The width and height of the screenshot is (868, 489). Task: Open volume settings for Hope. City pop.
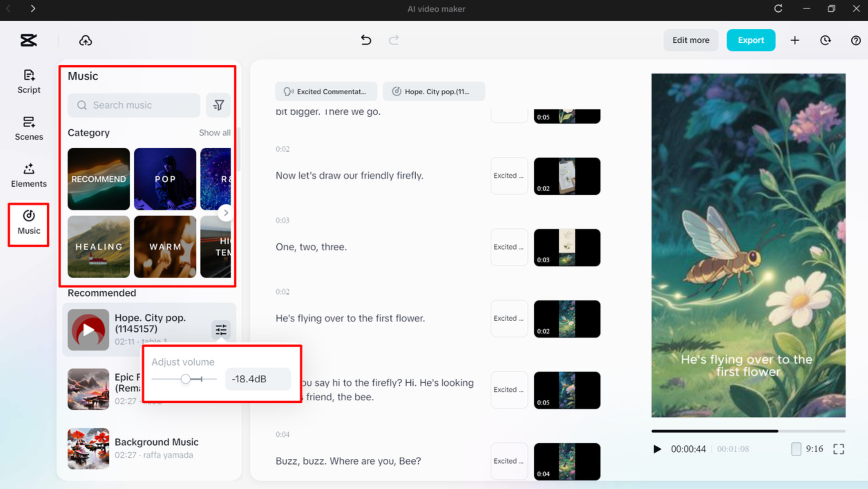pyautogui.click(x=221, y=330)
